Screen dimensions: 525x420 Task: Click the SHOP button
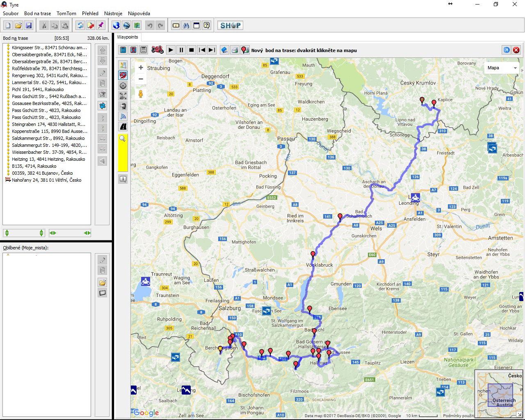pos(230,25)
